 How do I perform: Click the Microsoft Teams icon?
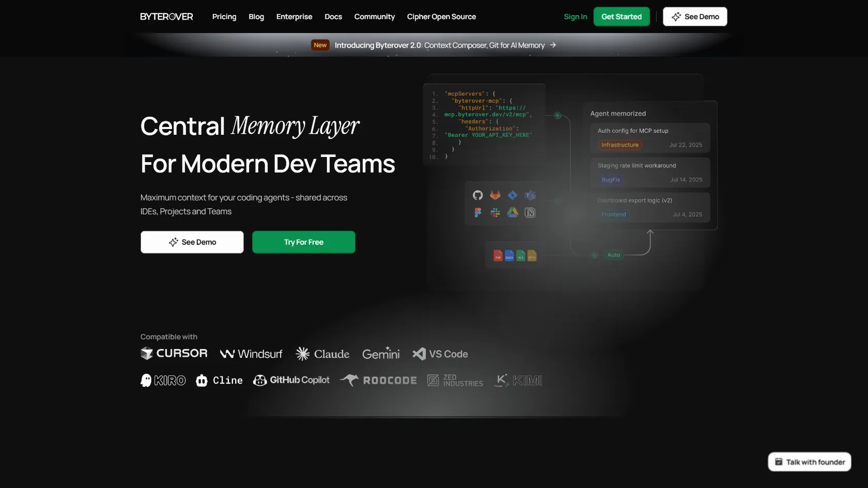click(530, 195)
